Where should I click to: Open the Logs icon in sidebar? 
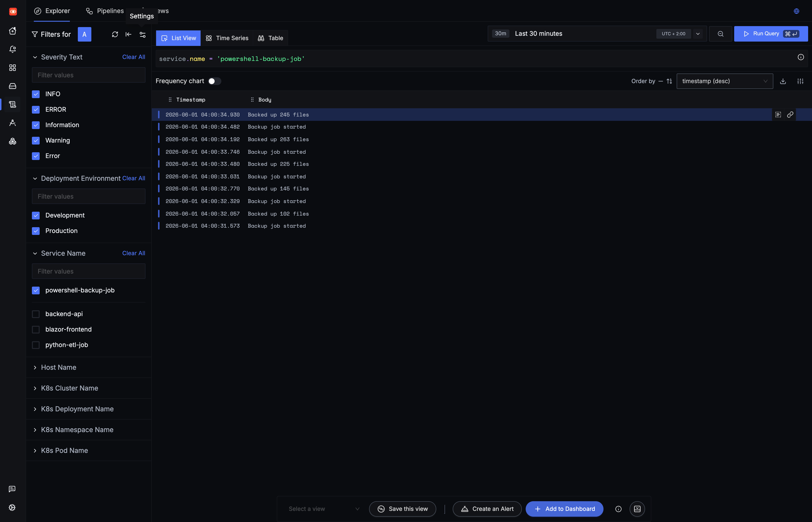[13, 104]
